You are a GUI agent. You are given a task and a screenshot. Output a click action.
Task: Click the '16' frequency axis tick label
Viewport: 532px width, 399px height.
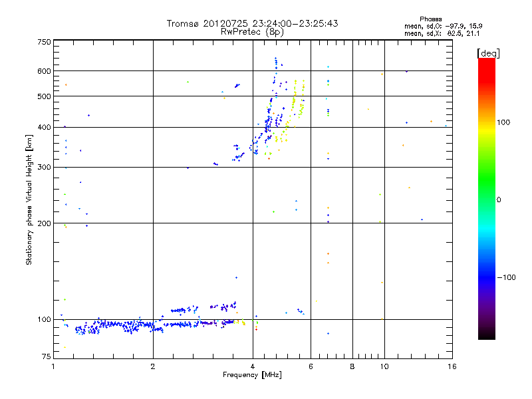452,366
